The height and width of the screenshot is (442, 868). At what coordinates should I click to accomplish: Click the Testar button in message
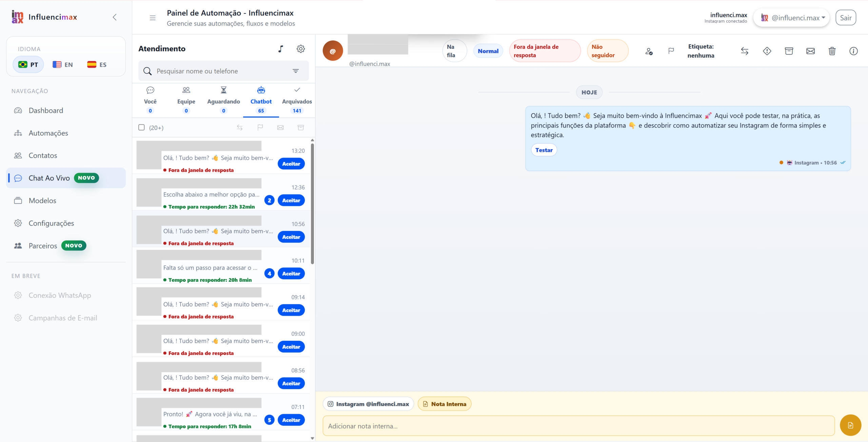click(x=544, y=150)
